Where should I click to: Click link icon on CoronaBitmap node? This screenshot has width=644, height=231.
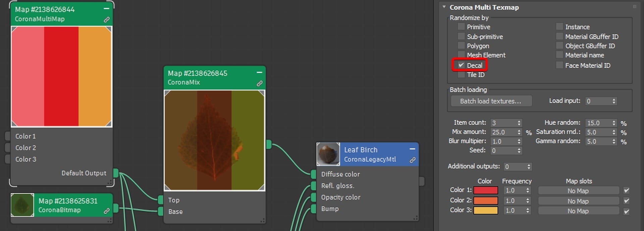coord(107,211)
